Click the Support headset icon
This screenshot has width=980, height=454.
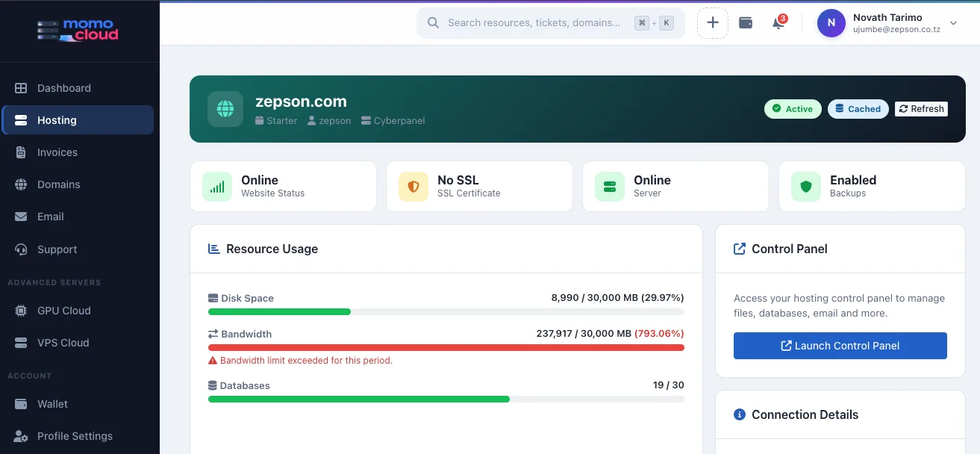click(21, 249)
